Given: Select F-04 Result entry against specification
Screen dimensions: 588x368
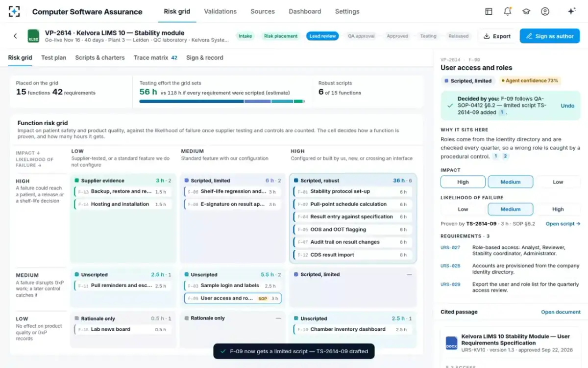Looking at the screenshot, I should (x=353, y=217).
